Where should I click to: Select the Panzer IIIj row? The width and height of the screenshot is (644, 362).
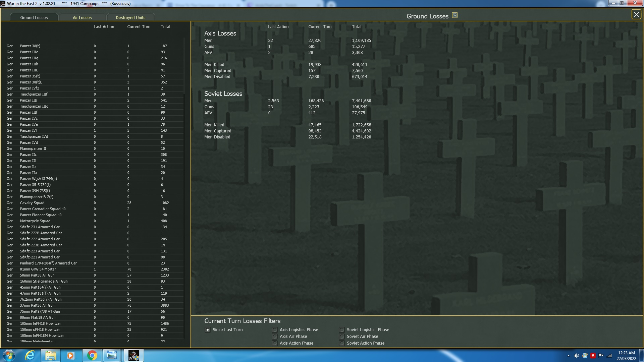click(95, 101)
